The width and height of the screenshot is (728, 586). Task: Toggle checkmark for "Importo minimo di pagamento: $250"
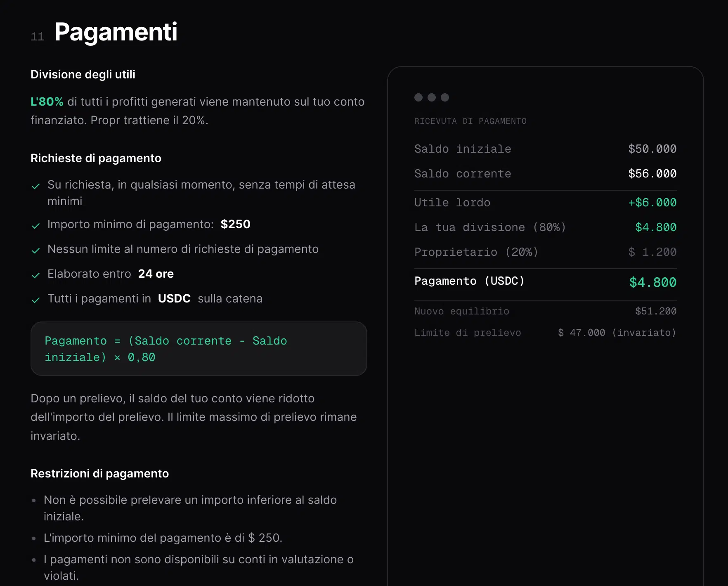[36, 225]
